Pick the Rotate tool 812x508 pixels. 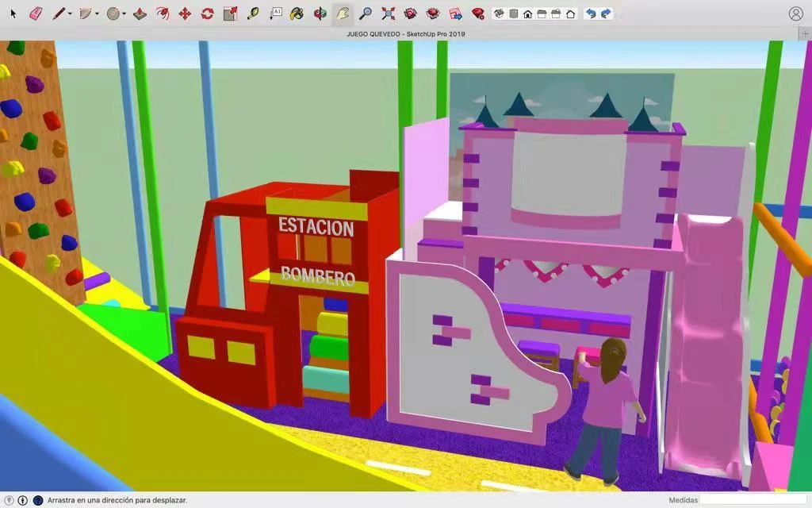click(x=207, y=13)
